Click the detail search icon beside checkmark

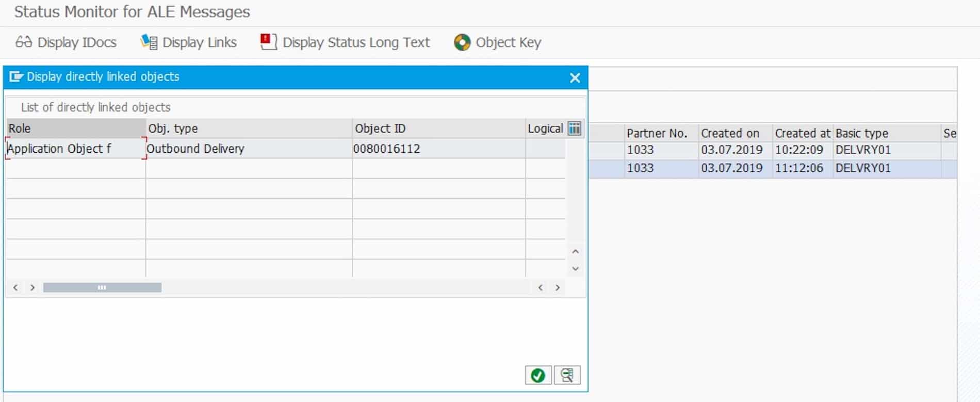click(567, 375)
